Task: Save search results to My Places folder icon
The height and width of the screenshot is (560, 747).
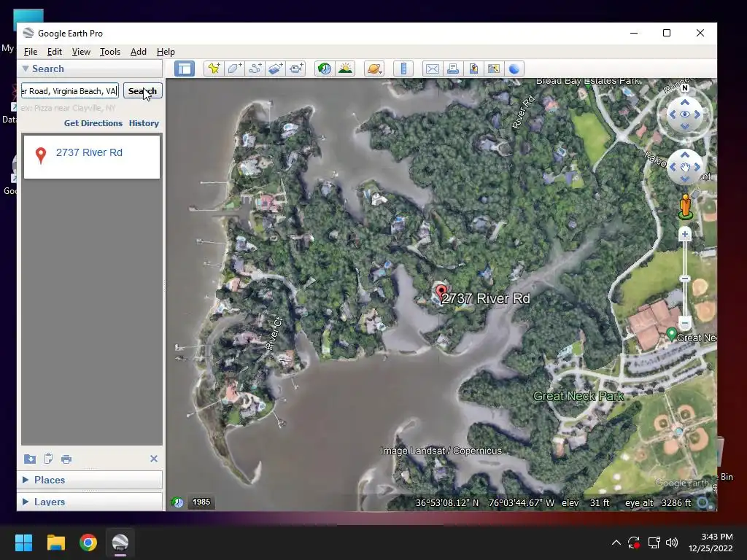Action: [x=29, y=459]
